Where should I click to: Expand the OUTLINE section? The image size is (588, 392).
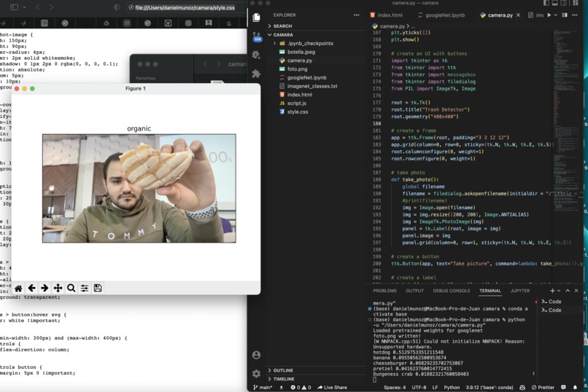pyautogui.click(x=316, y=370)
